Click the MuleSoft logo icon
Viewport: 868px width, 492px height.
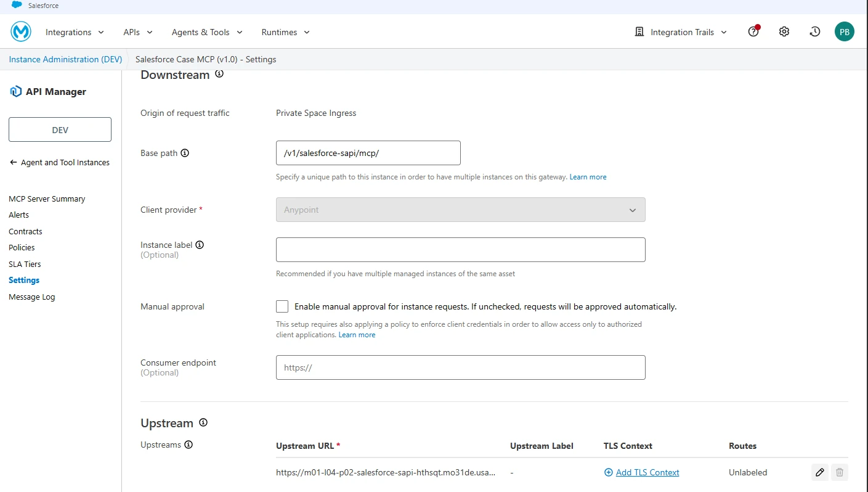pyautogui.click(x=21, y=31)
